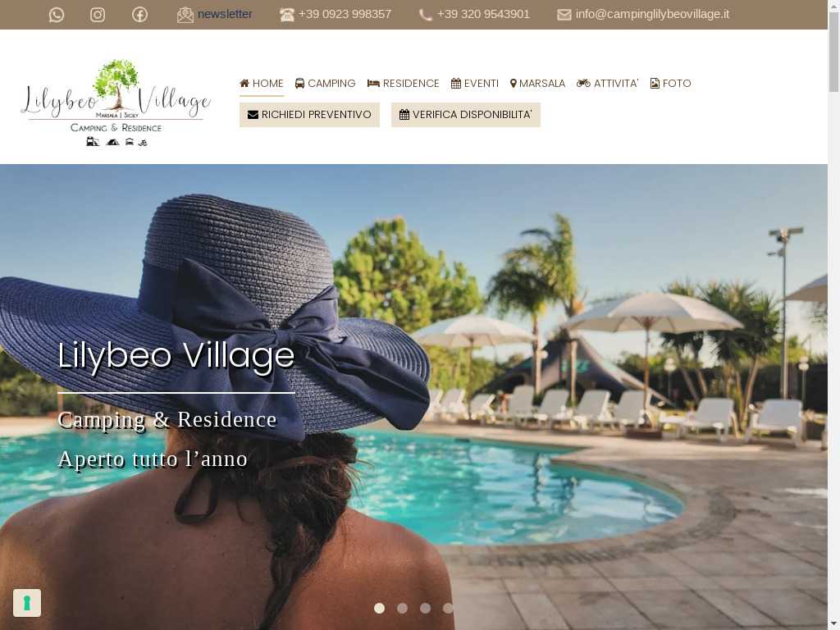The width and height of the screenshot is (840, 630).
Task: Select the third slider dot
Action: pyautogui.click(x=426, y=608)
